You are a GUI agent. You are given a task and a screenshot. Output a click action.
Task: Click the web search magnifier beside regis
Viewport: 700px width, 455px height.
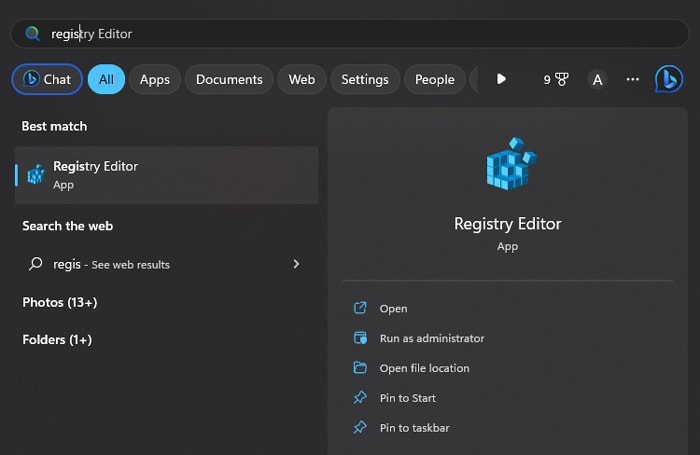point(35,264)
